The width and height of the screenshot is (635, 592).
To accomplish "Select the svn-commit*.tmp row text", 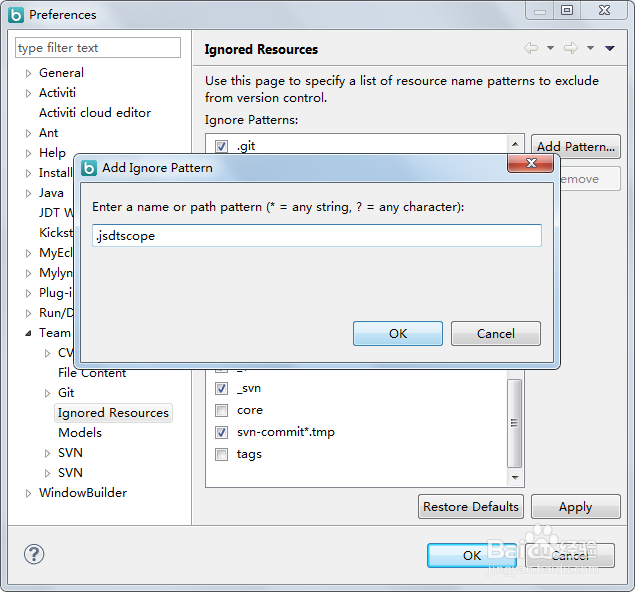I will pyautogui.click(x=286, y=432).
